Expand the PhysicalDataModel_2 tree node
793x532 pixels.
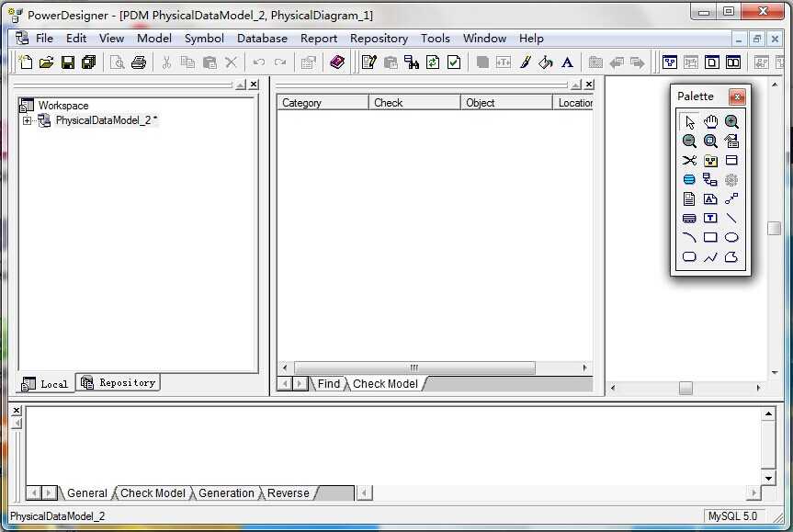pos(27,120)
